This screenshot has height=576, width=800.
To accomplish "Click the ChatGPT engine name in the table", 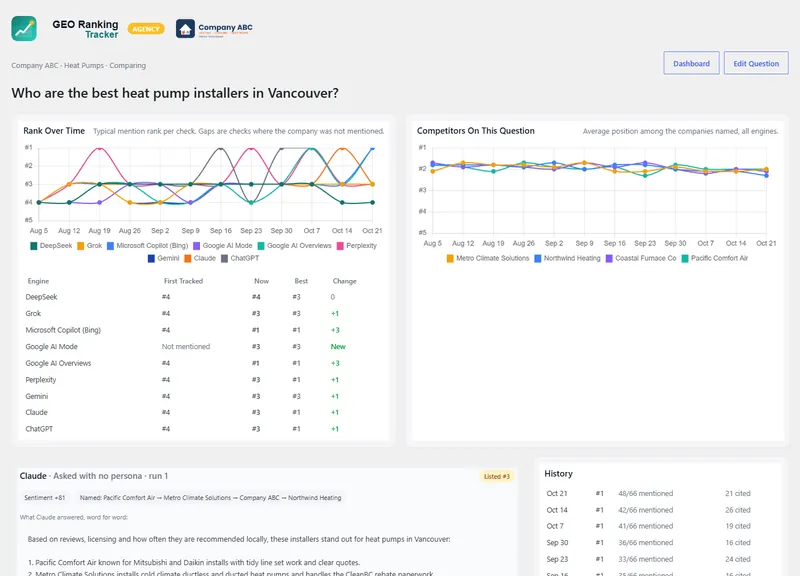I will point(39,429).
